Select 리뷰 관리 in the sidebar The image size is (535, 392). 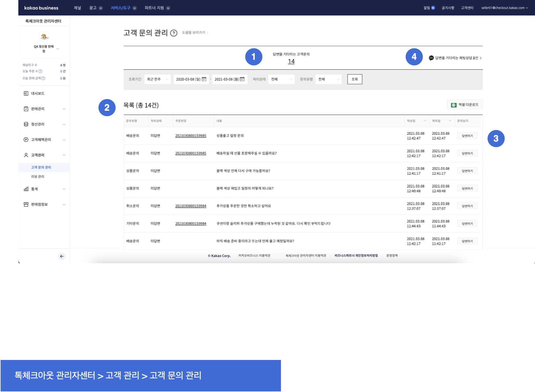coord(38,177)
